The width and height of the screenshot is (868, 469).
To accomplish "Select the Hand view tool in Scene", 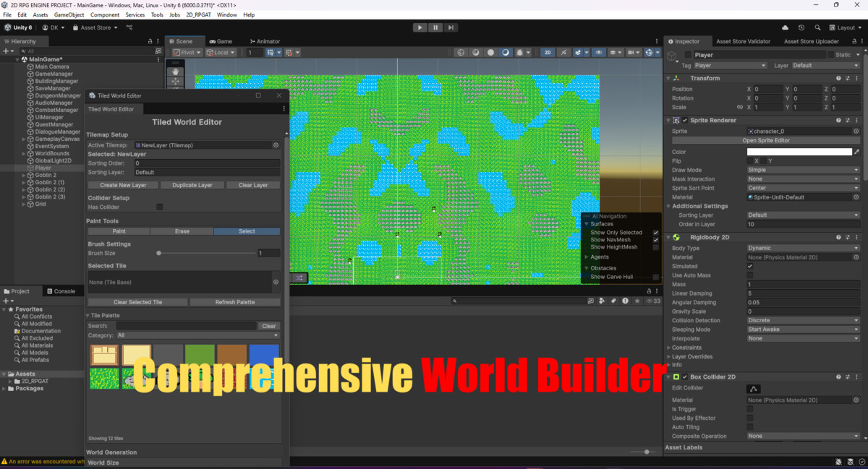I will (175, 72).
